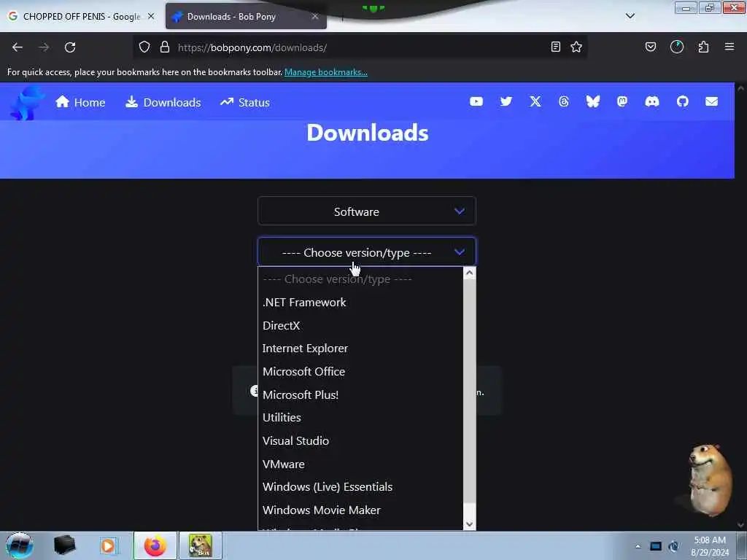Open the Firefox extensions puzzle icon
The height and width of the screenshot is (560, 747).
click(703, 47)
